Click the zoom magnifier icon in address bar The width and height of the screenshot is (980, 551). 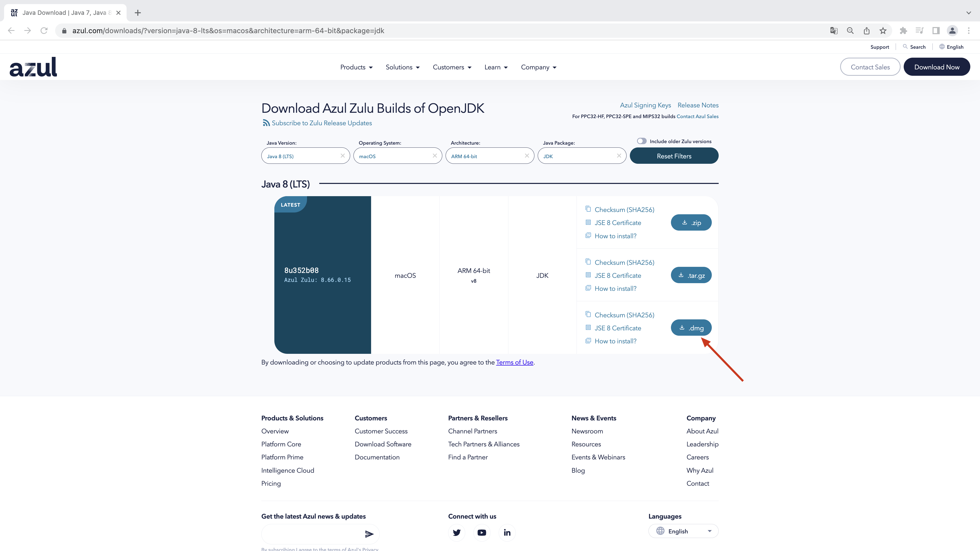[x=850, y=30]
